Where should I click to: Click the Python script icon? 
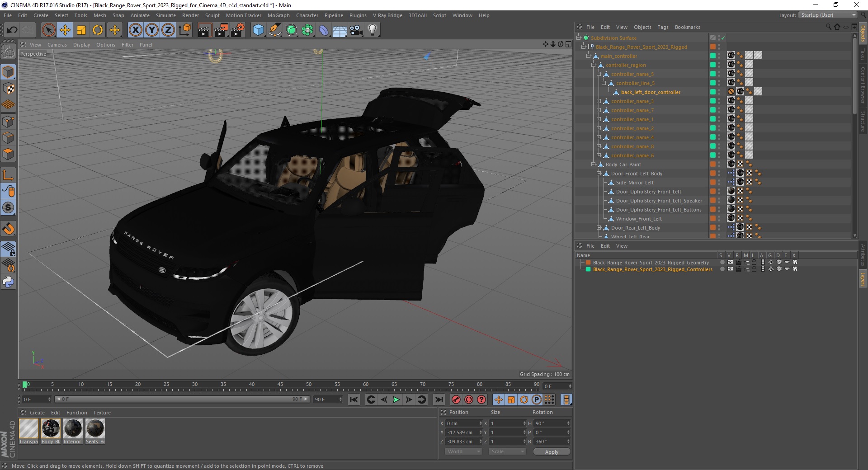[x=9, y=282]
